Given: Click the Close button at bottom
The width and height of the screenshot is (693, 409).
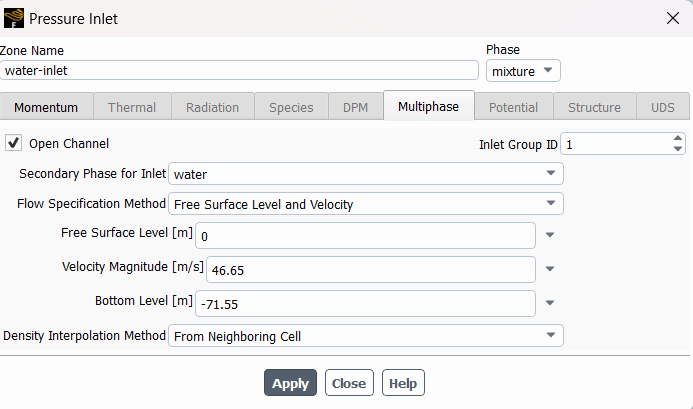Looking at the screenshot, I should 349,383.
